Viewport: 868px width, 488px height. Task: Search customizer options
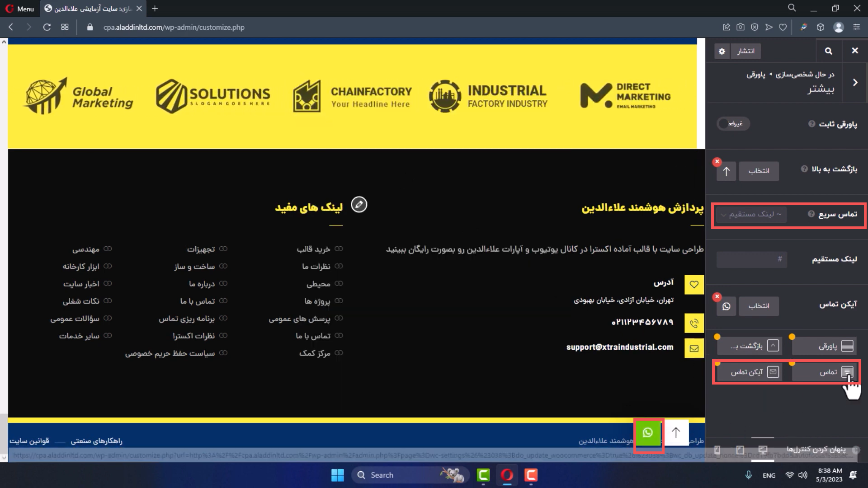[x=828, y=51]
